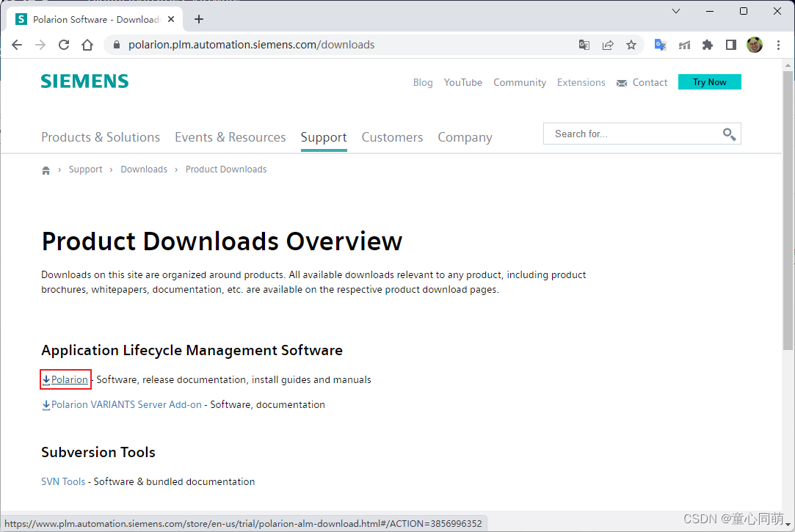Open the Polarion download link
This screenshot has width=795, height=532.
[70, 379]
